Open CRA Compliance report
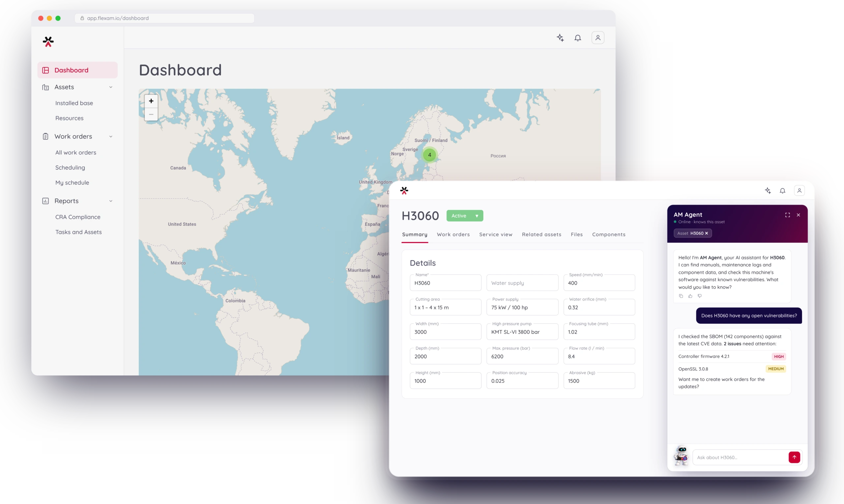844x504 pixels. click(x=78, y=217)
